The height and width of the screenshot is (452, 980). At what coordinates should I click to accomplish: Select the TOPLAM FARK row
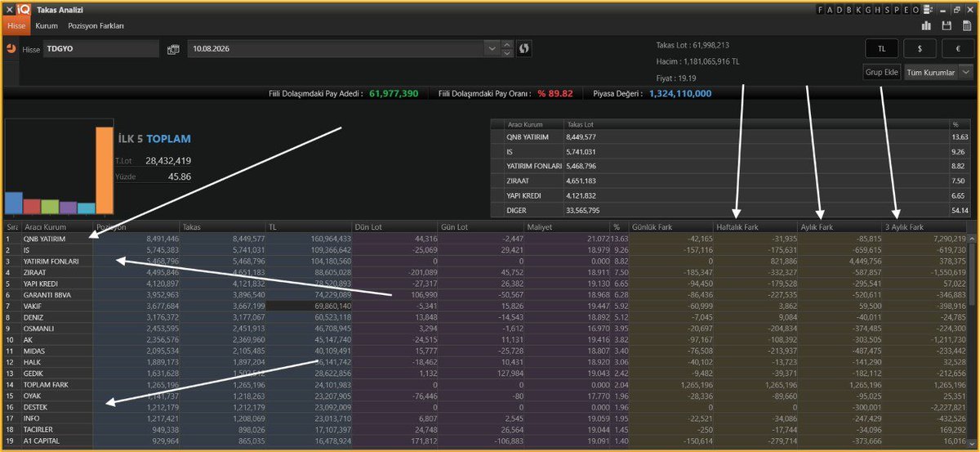[486, 383]
